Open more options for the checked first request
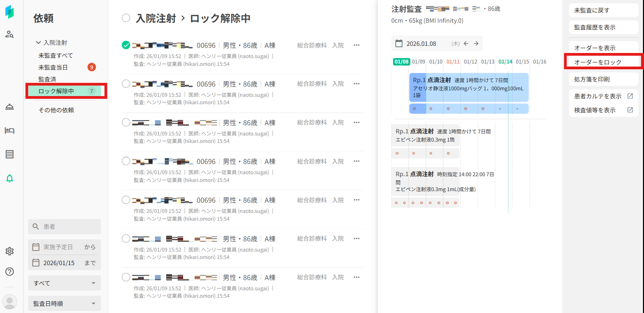 tap(356, 45)
